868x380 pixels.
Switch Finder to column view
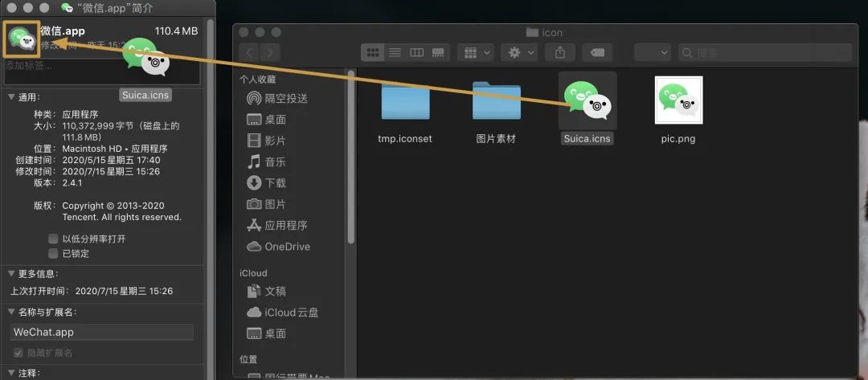pyautogui.click(x=416, y=52)
